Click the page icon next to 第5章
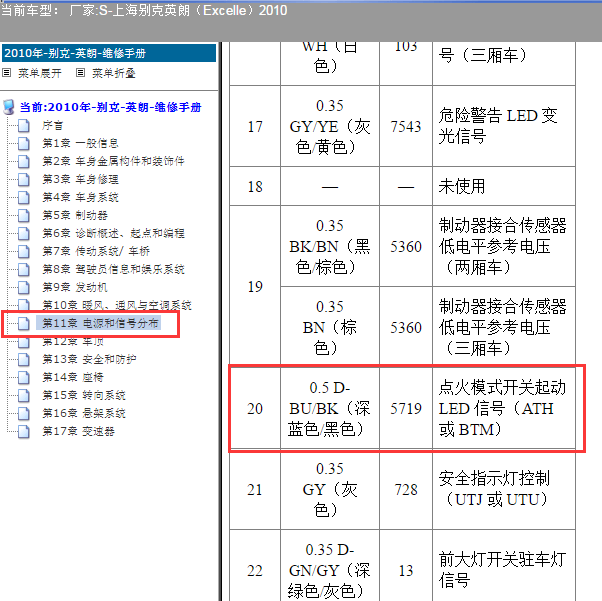 tap(24, 215)
